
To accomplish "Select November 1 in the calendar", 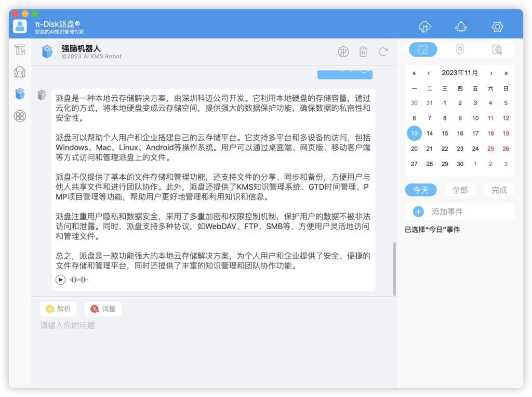I will click(445, 103).
